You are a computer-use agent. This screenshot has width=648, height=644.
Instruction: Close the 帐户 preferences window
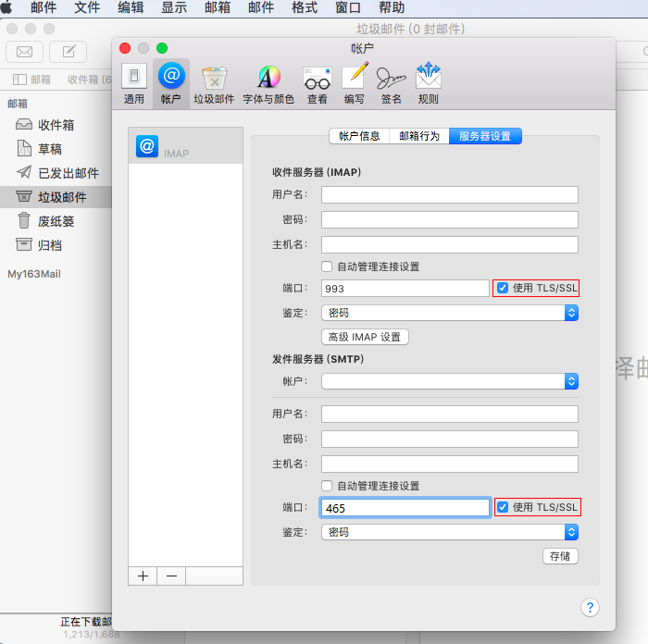(125, 48)
